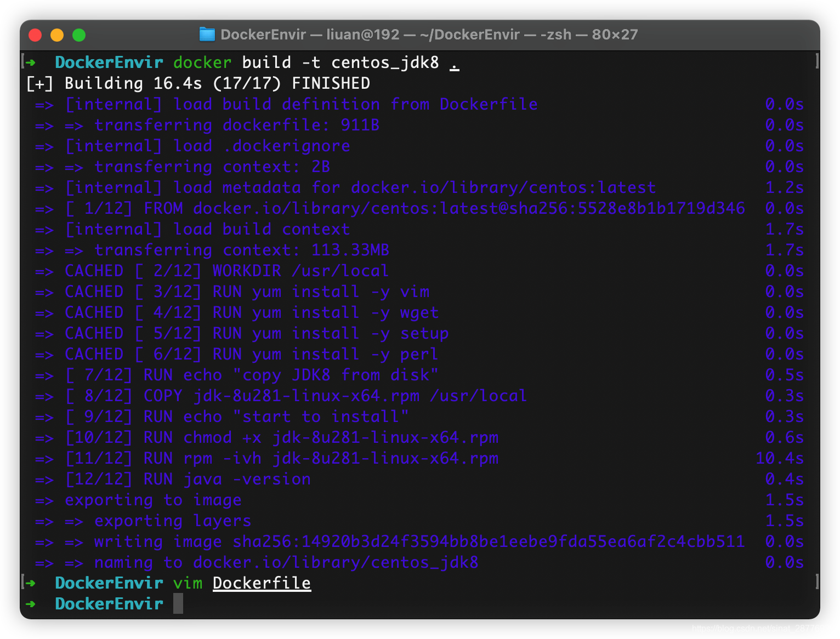Click the sha256 digest on the writing image line
This screenshot has height=639, width=840.
[488, 541]
